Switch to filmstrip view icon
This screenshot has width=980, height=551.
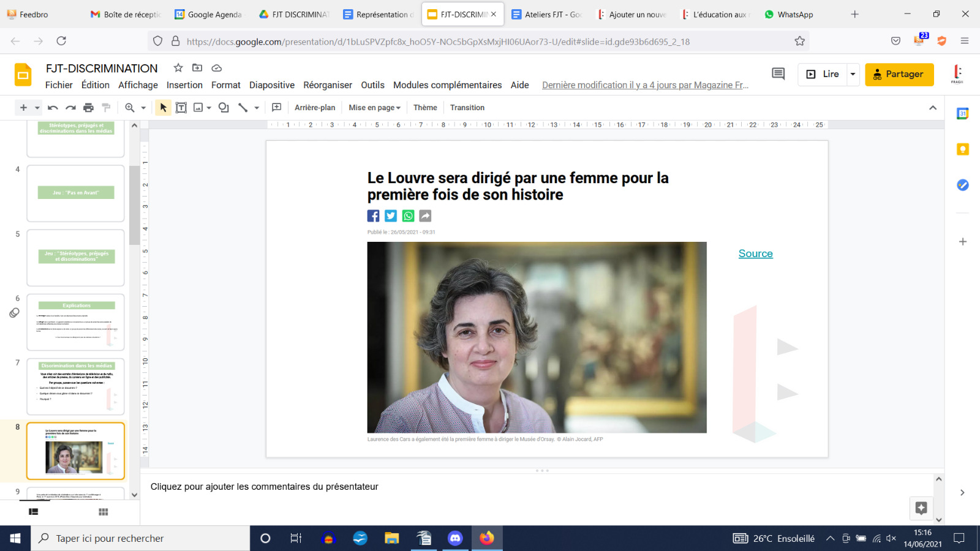(34, 512)
